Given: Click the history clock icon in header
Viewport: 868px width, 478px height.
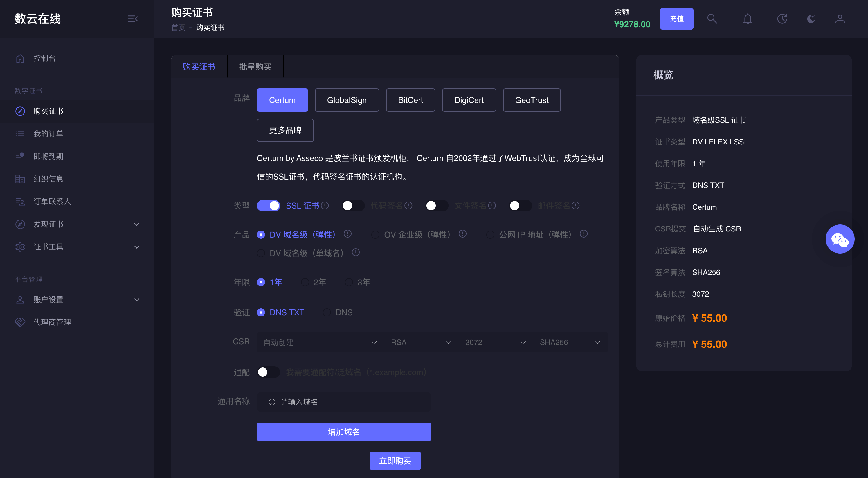Looking at the screenshot, I should click(782, 19).
